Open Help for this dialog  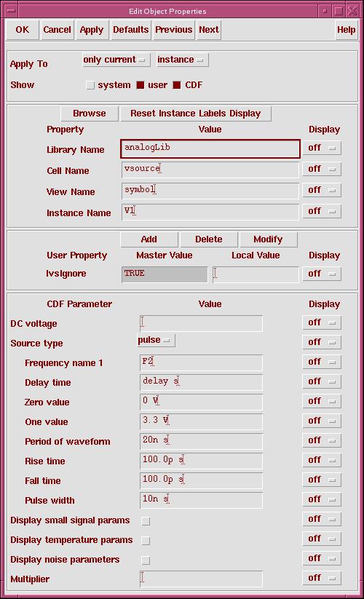[346, 30]
